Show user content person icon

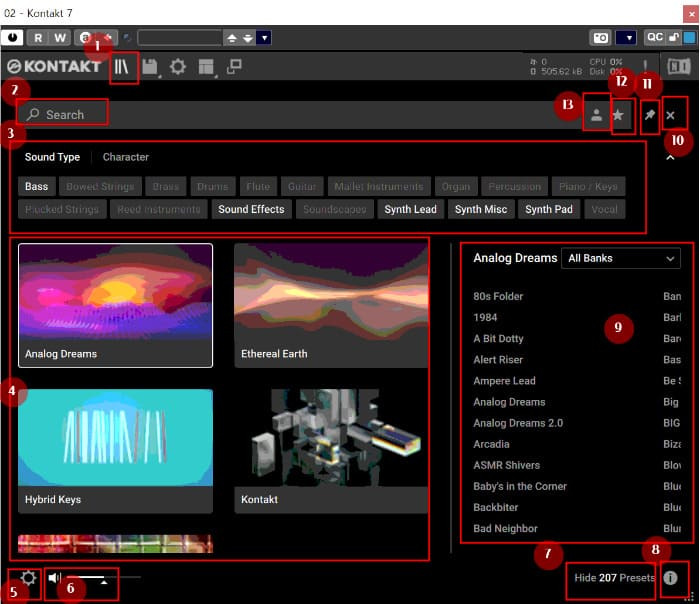pyautogui.click(x=596, y=115)
